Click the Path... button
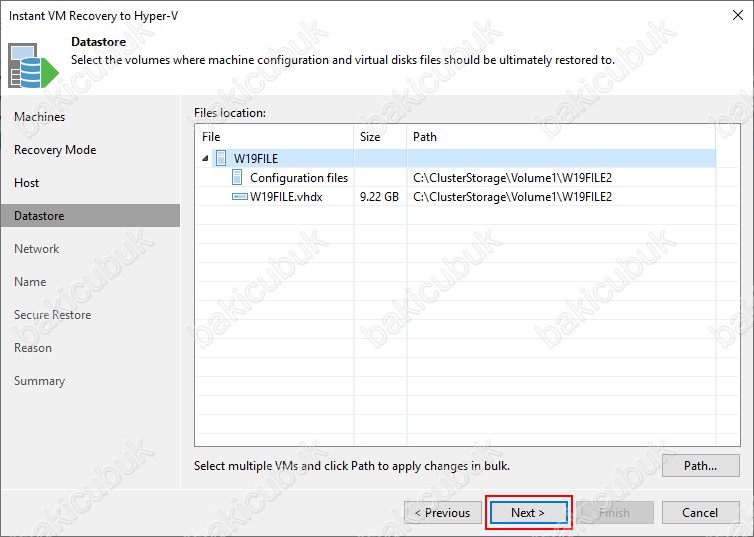Screen dimensions: 754x537 click(701, 465)
